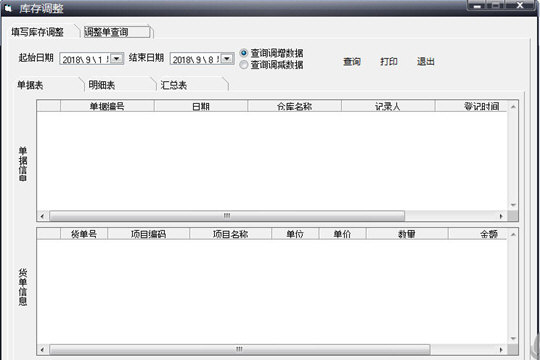Click horizontal scrollbar thumb of 单据信息 grid
Viewport: 540px width, 360px height.
pos(227,216)
